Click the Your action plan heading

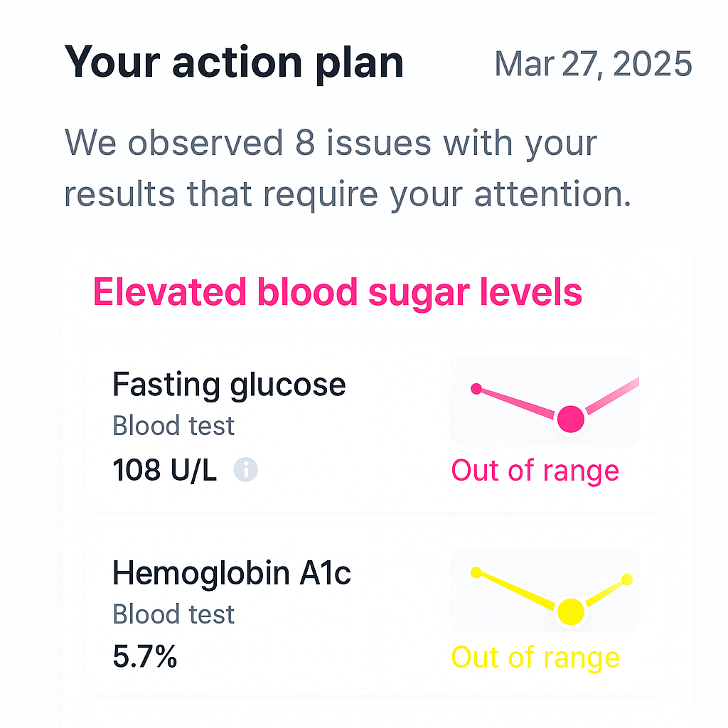(x=234, y=63)
